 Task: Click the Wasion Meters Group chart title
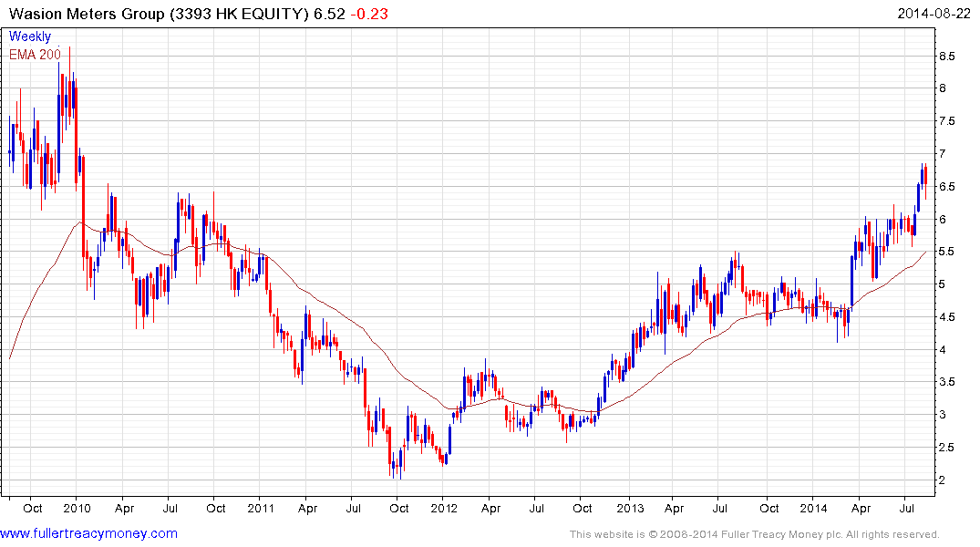(x=159, y=14)
